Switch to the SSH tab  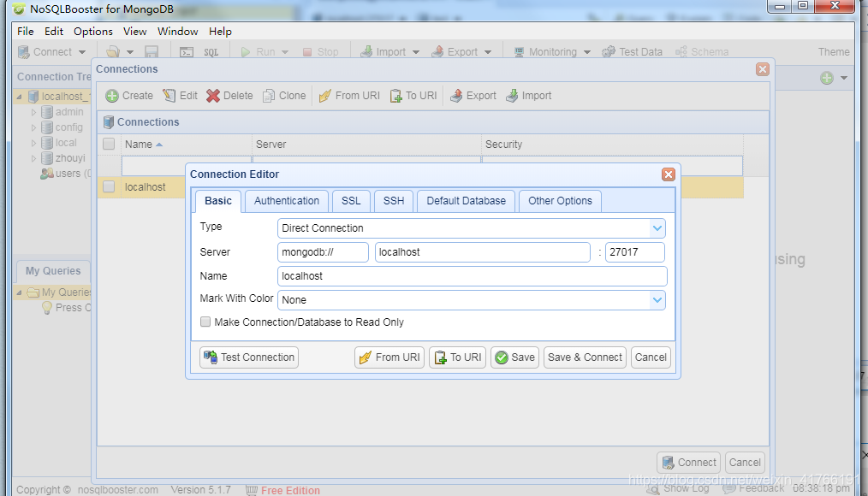point(394,201)
